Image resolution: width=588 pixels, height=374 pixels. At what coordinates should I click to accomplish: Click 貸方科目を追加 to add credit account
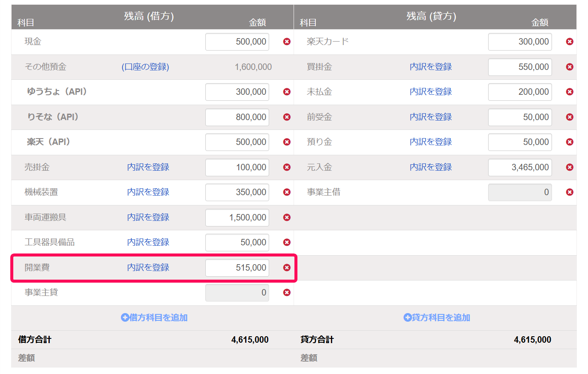coord(437,318)
